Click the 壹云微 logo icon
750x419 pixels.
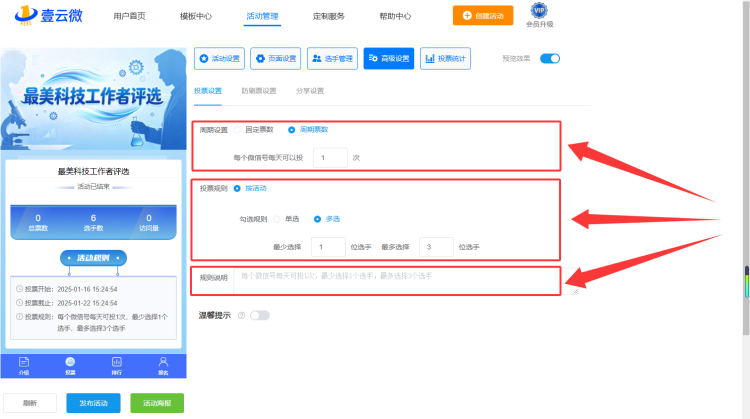[x=26, y=15]
